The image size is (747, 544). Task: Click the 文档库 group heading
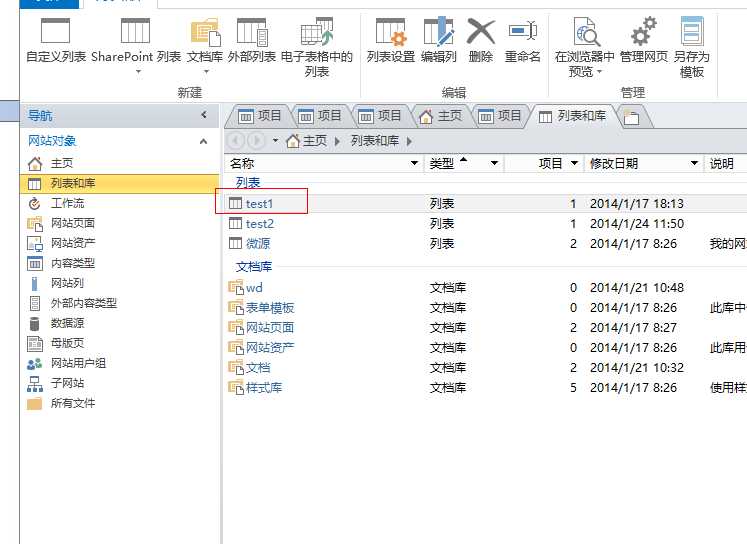(254, 267)
